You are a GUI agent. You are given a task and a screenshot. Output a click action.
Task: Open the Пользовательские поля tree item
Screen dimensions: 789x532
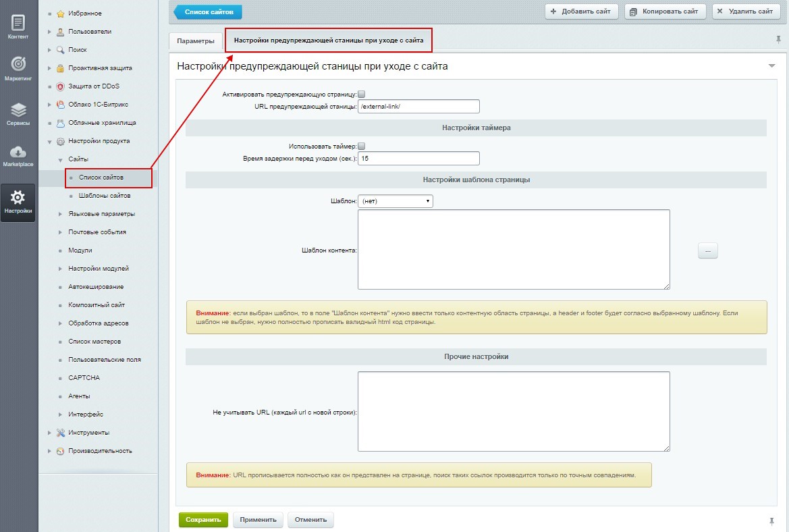(x=105, y=359)
